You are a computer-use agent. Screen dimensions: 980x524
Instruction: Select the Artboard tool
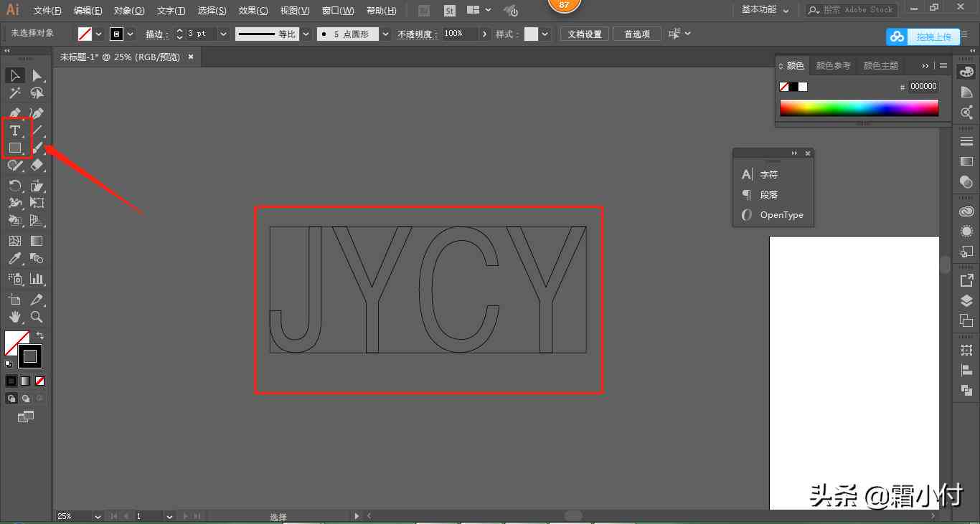pyautogui.click(x=14, y=299)
